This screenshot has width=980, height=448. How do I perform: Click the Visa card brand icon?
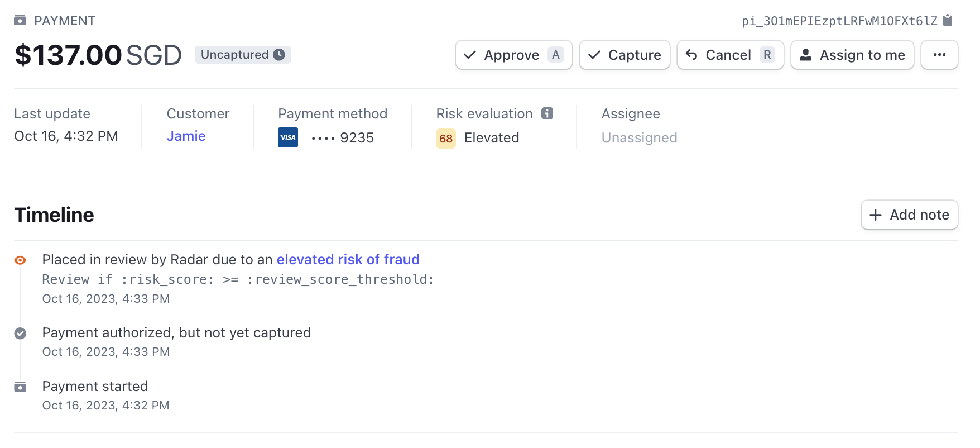coord(287,137)
